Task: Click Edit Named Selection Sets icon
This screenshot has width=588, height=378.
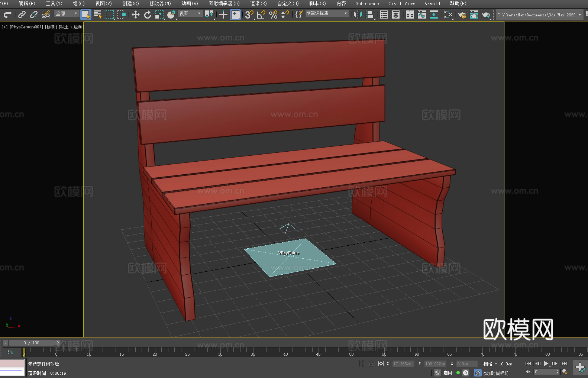Action: (299, 14)
